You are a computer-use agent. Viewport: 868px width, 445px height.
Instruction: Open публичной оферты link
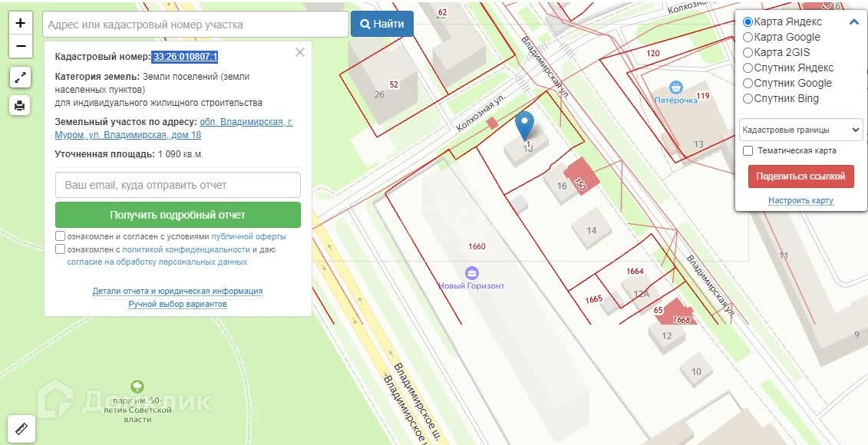click(249, 236)
